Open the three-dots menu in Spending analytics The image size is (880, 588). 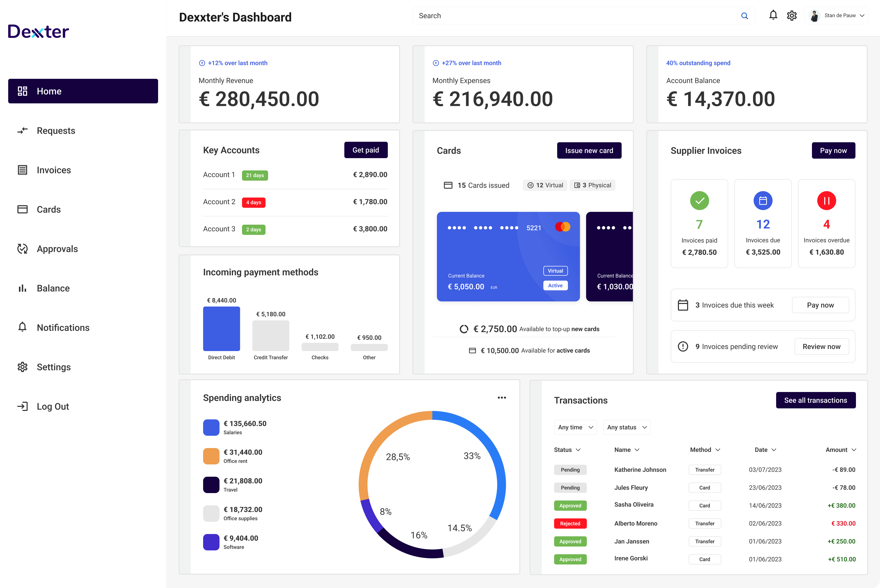(x=502, y=397)
